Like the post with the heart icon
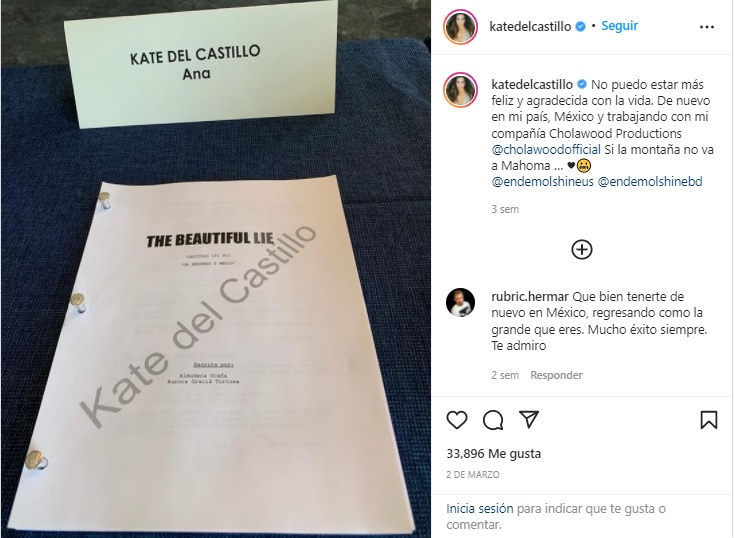Screen dimensions: 734x538 click(456, 420)
